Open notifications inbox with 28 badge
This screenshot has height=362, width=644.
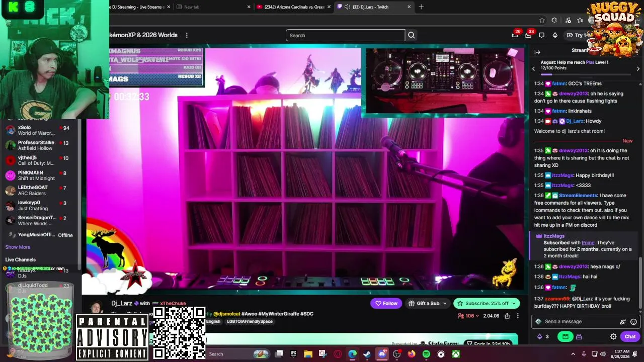(x=515, y=35)
